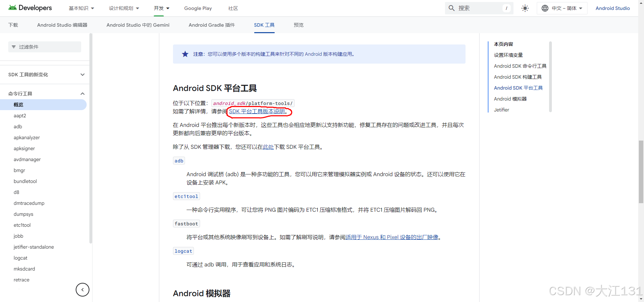Click the search magnifier icon

click(x=451, y=8)
